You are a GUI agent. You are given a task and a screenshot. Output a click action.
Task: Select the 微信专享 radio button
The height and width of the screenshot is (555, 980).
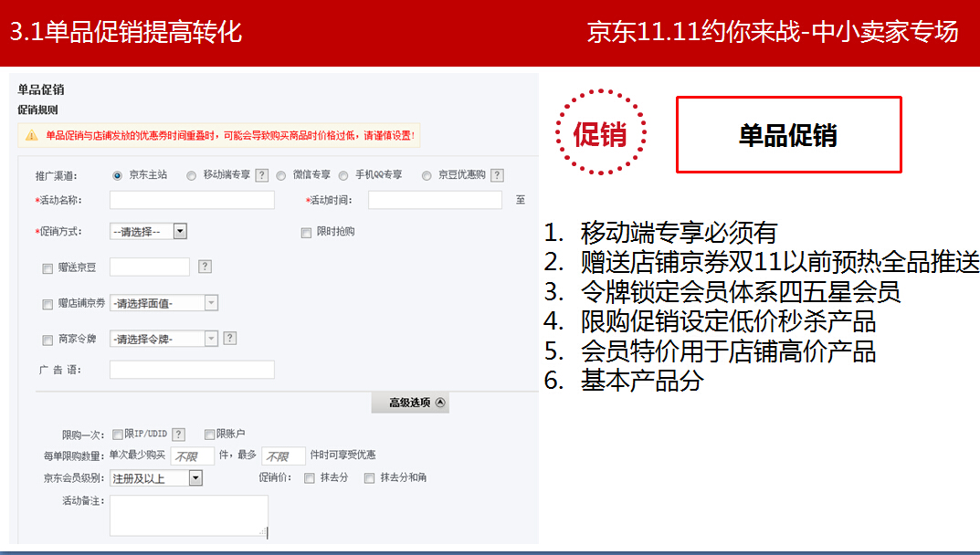tap(281, 175)
